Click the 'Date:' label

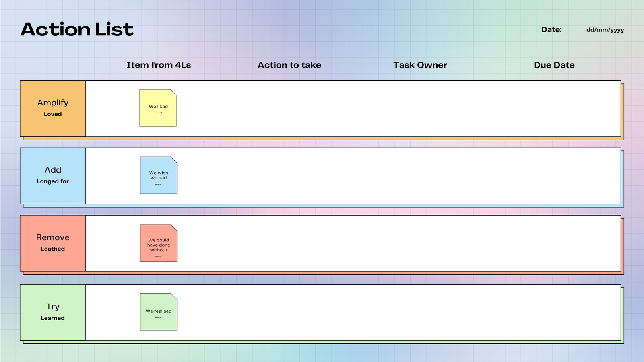click(551, 29)
